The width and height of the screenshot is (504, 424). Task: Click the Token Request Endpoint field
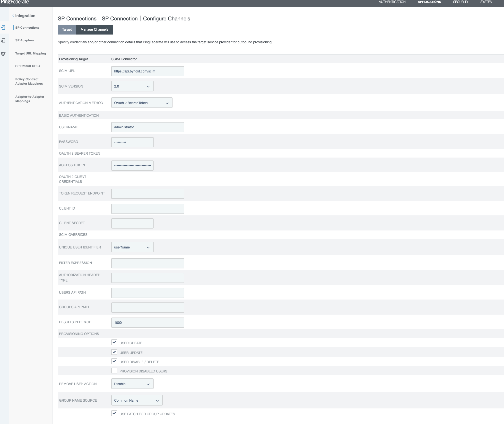148,194
